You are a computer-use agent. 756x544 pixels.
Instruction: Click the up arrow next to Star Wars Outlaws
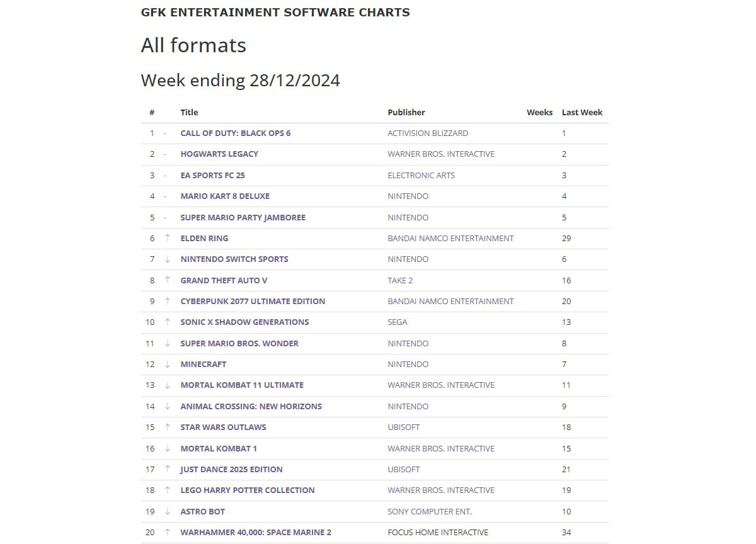(x=168, y=427)
